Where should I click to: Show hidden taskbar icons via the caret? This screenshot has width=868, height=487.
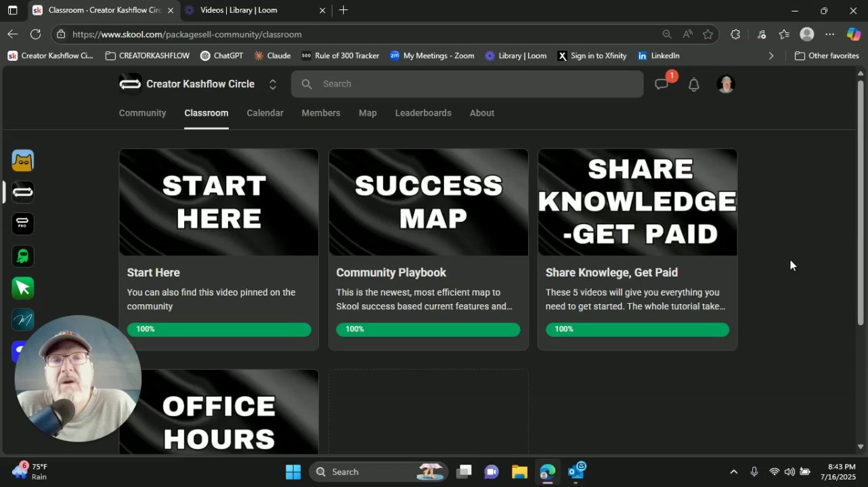click(x=734, y=471)
